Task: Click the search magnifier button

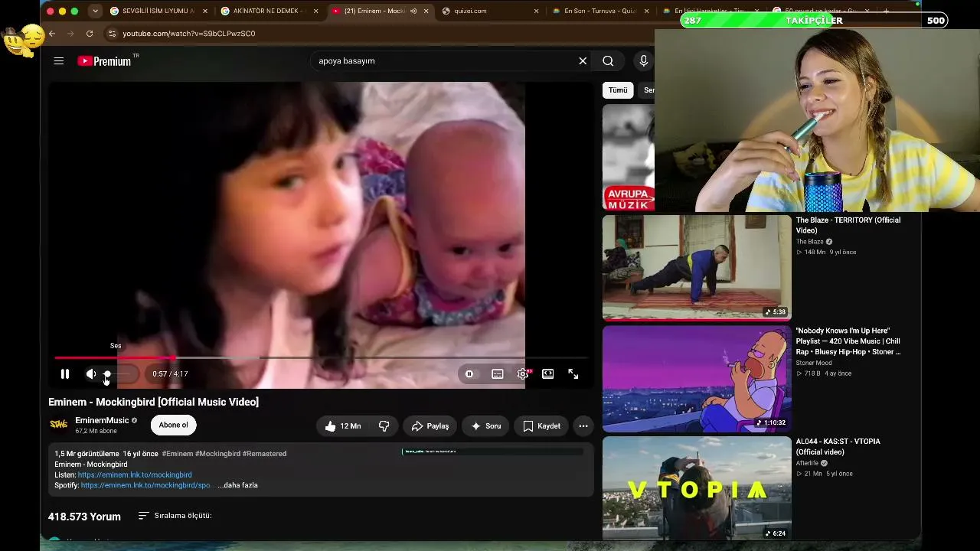Action: 608,61
